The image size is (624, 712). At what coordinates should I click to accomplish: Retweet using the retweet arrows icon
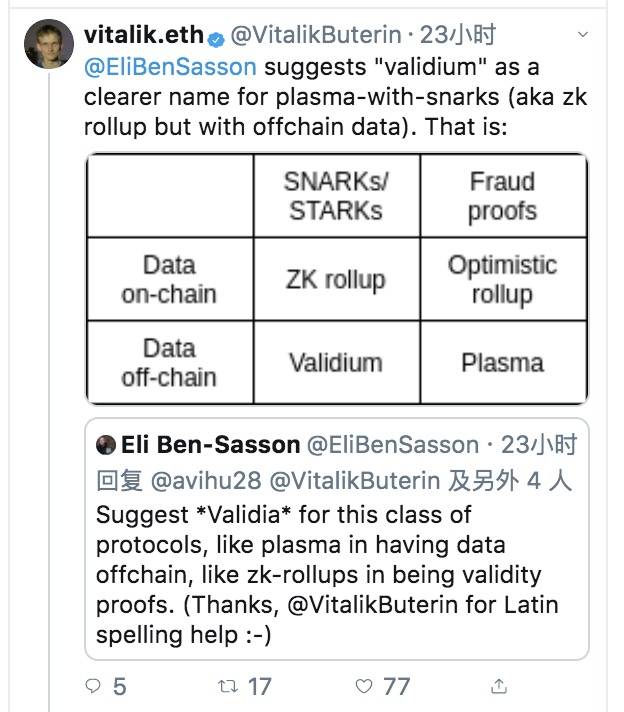click(x=228, y=686)
